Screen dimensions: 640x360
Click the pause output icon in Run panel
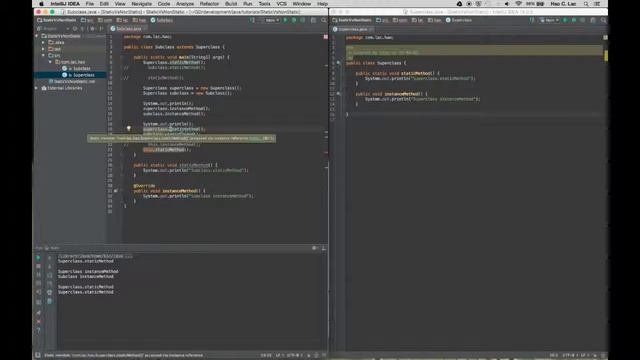(x=38, y=275)
